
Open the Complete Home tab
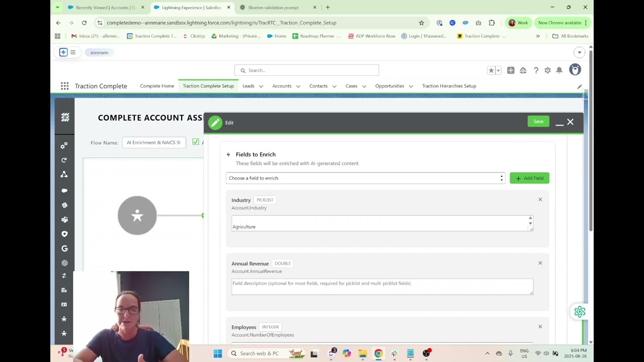click(x=157, y=86)
